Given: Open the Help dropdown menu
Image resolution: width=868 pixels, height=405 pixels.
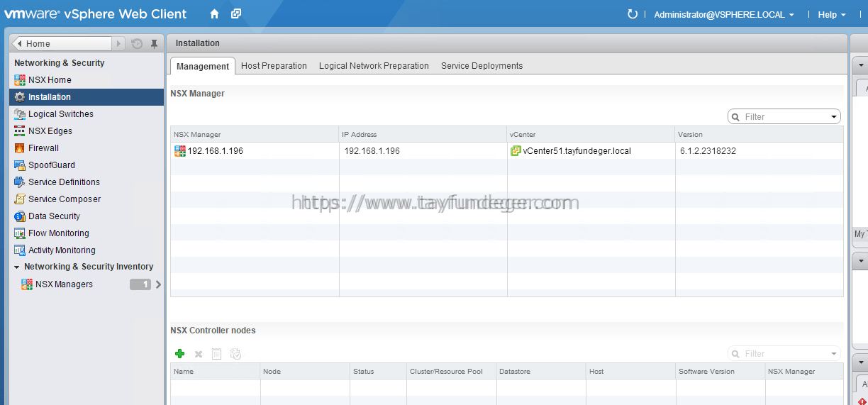Looking at the screenshot, I should [x=832, y=14].
